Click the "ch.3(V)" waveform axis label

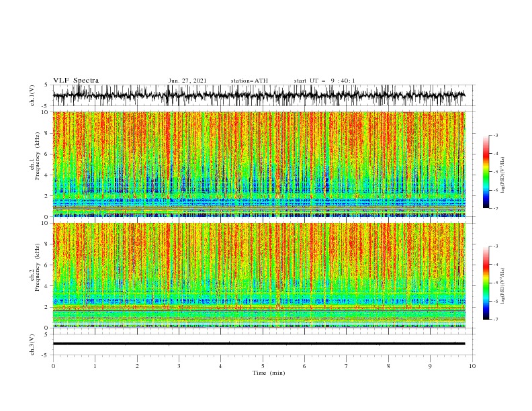pos(32,345)
